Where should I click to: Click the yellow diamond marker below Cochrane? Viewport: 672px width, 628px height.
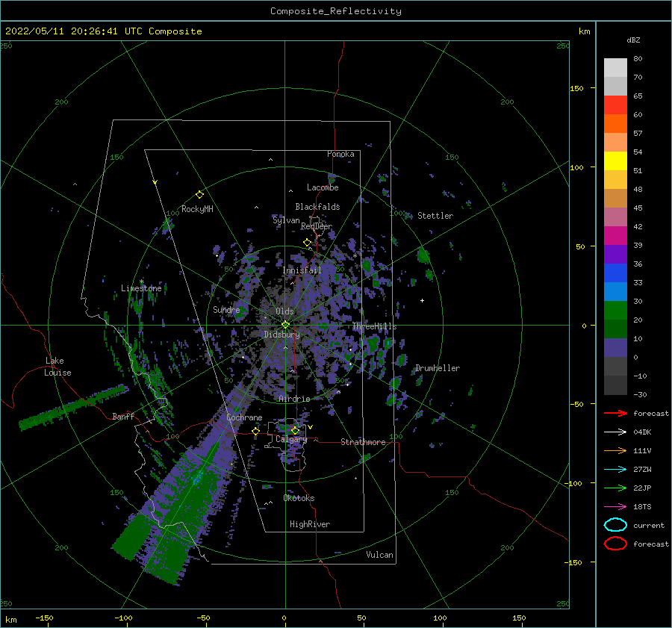[x=256, y=431]
